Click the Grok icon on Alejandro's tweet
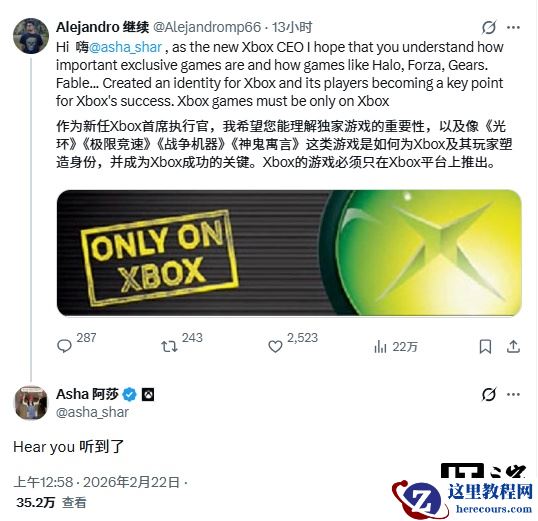 point(489,27)
